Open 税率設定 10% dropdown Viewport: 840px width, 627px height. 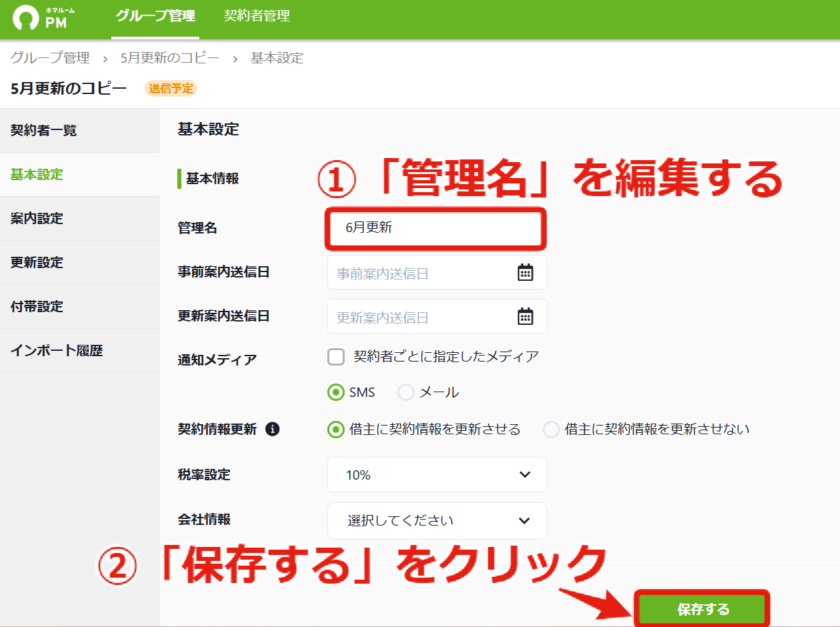[x=437, y=475]
